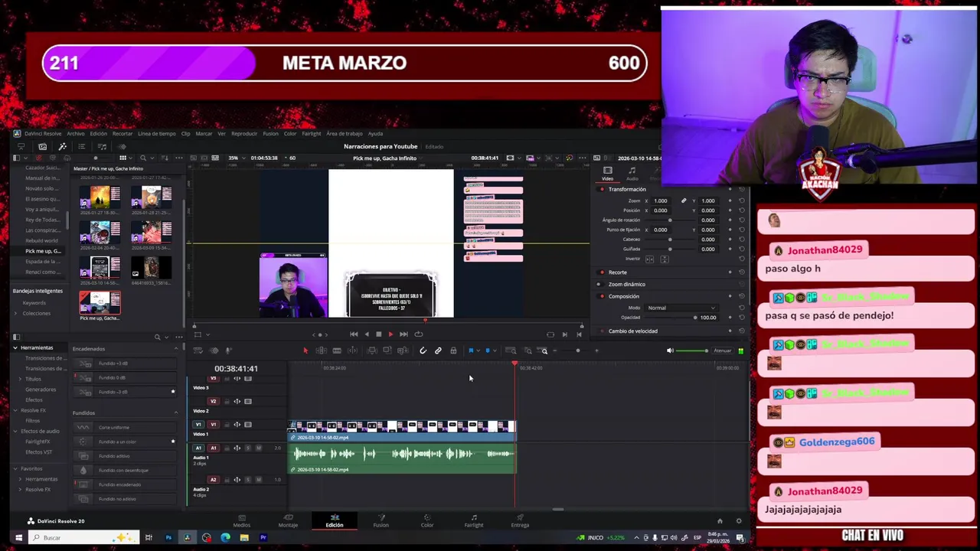The width and height of the screenshot is (980, 551).
Task: Click the play button under viewer
Action: [x=390, y=334]
